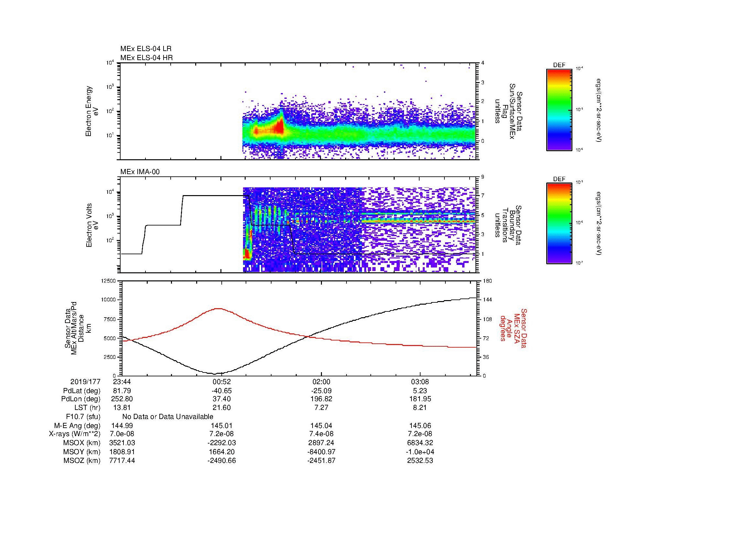Click the 'MEx Alt/Mars/Pd Distance km' axis label
Viewport: 756px width, 534px height.
[78, 328]
